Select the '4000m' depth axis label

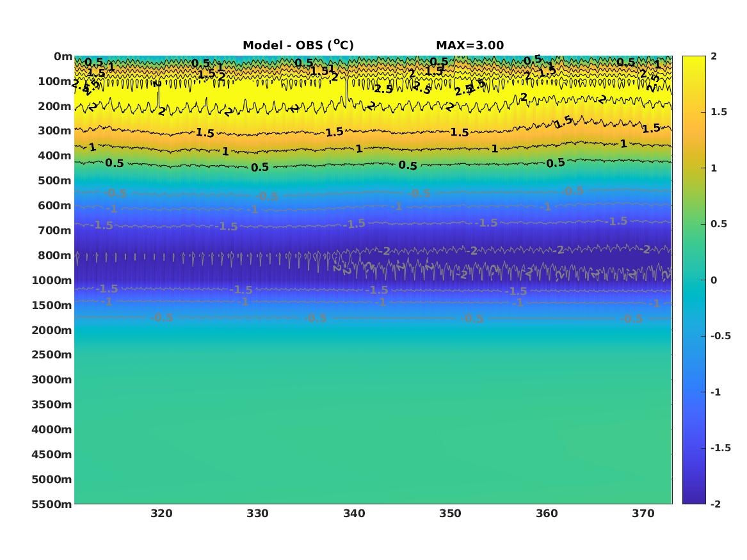click(52, 429)
